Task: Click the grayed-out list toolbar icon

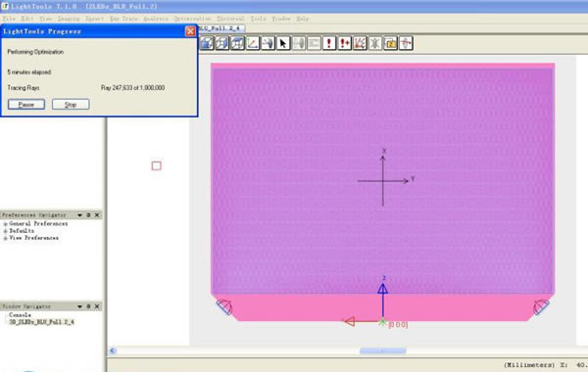Action: coord(315,43)
